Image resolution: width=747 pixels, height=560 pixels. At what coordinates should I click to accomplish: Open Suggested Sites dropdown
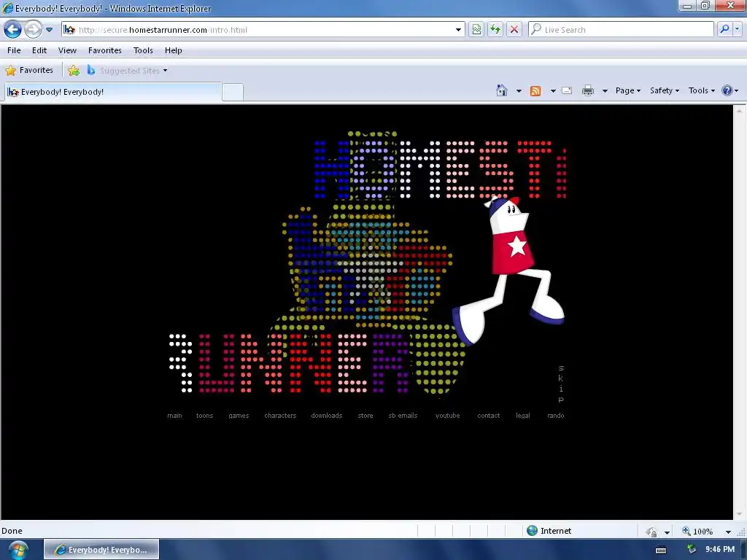click(127, 71)
